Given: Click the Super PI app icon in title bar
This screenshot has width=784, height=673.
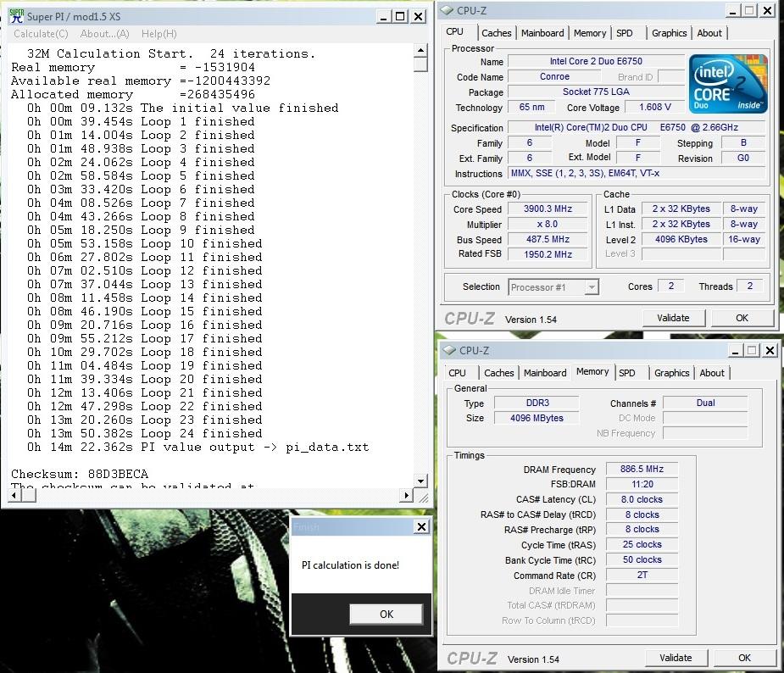Looking at the screenshot, I should 17,16.
